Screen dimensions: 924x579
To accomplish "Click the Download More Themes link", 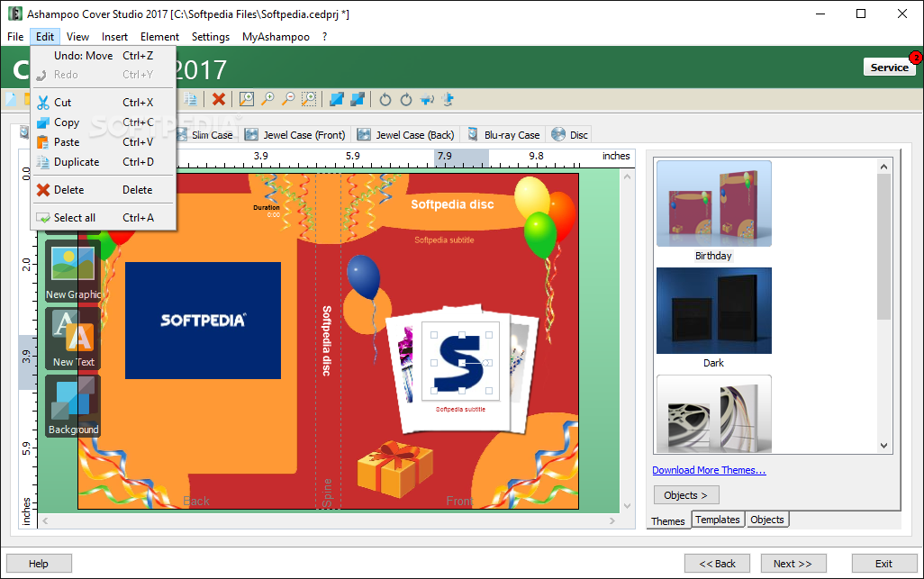I will tap(709, 470).
